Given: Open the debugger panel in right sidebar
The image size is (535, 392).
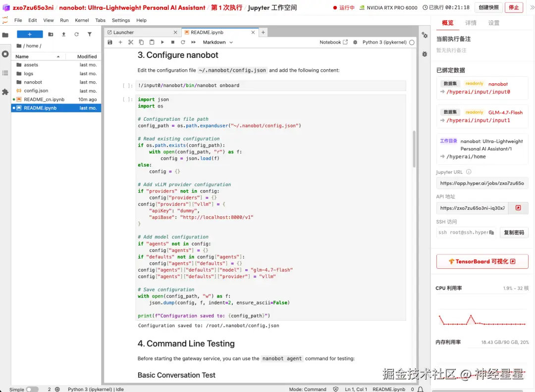Looking at the screenshot, I should pos(425,54).
